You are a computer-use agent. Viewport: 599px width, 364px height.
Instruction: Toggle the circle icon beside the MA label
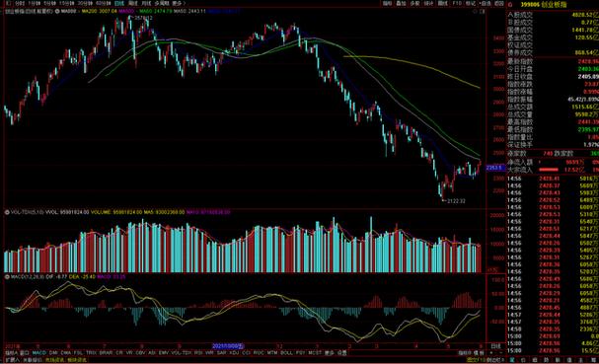pos(57,11)
